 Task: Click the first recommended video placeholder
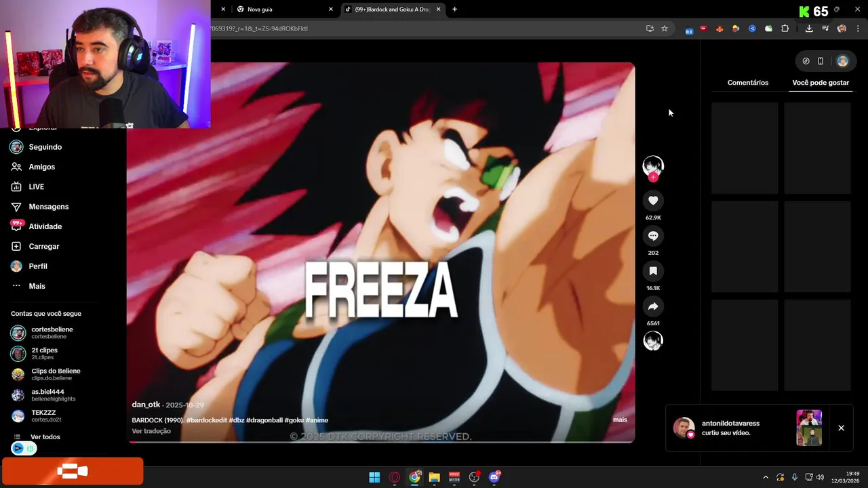(x=745, y=148)
